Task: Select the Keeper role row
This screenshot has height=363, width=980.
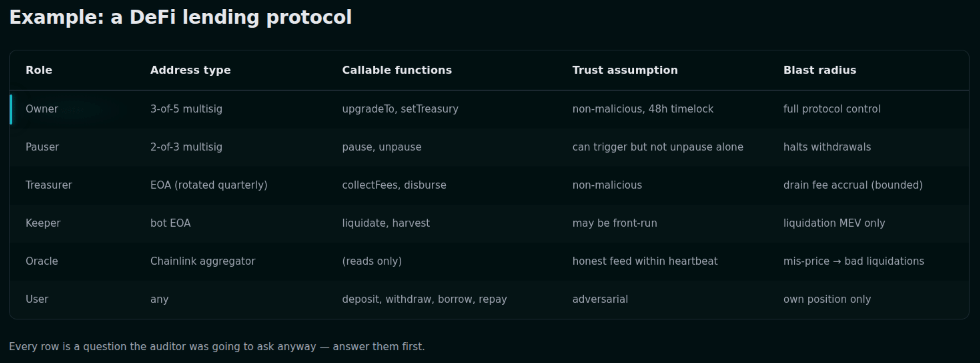Action: [489, 223]
